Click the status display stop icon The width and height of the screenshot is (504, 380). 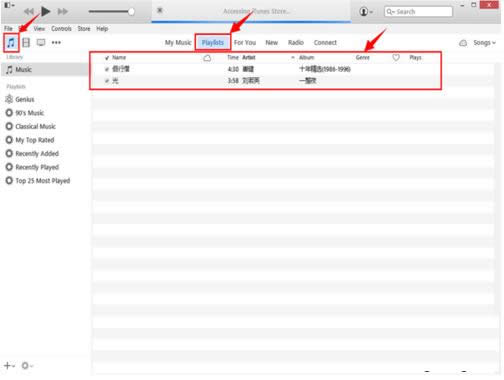pos(160,10)
